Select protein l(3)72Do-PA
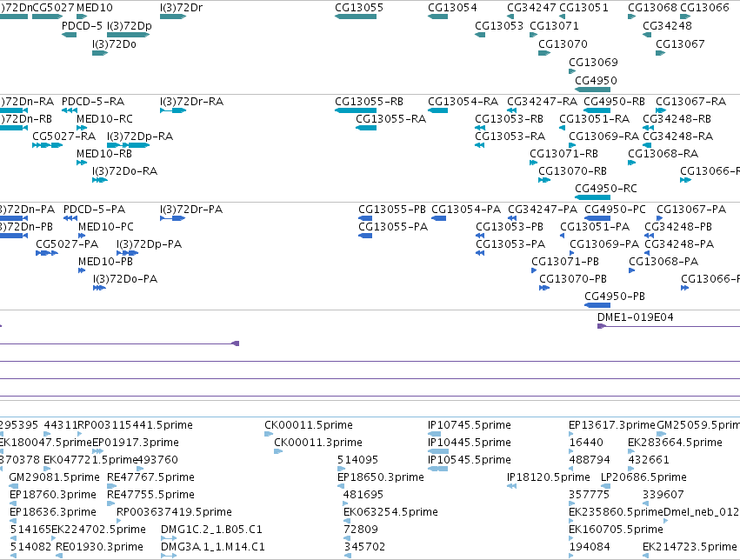Screen dimensions: 740x560 (x=125, y=279)
